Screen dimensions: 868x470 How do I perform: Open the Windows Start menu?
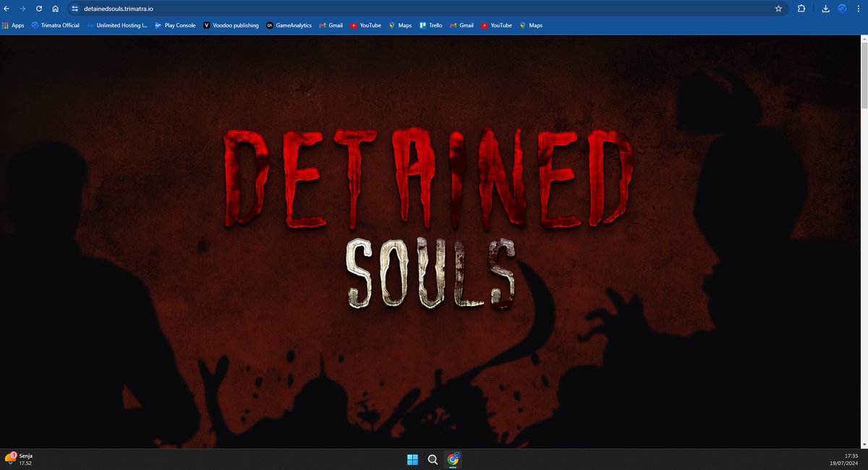tap(412, 459)
